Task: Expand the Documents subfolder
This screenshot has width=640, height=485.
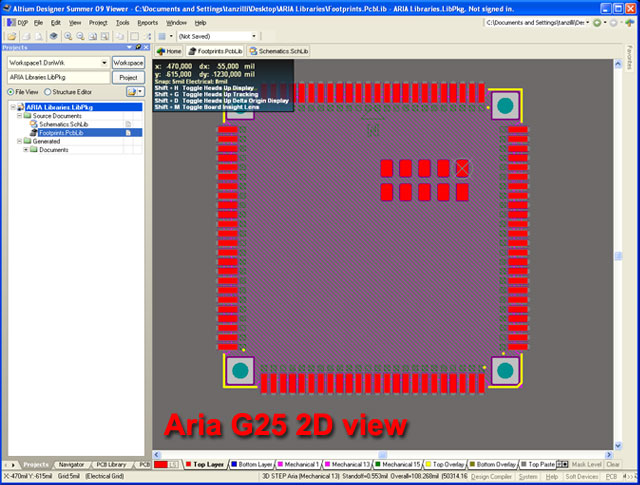Action: click(26, 150)
